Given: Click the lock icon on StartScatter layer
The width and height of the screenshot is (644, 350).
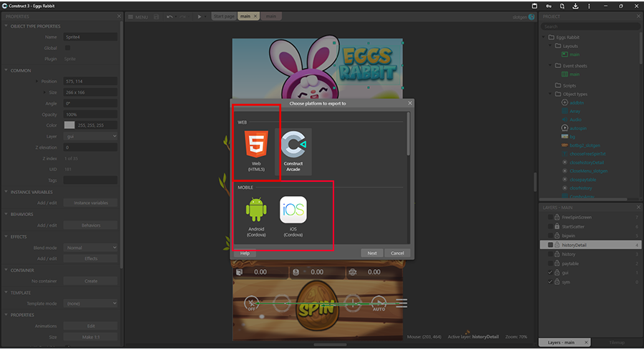Looking at the screenshot, I should (x=557, y=226).
